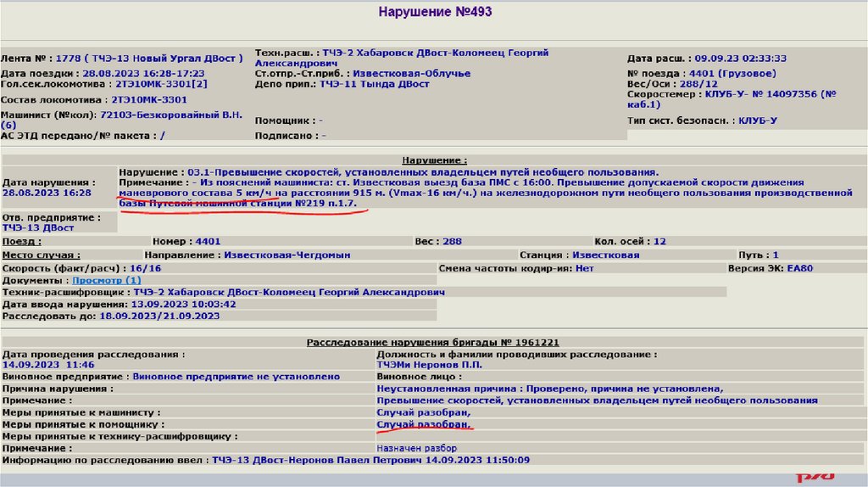The image size is (868, 487).
Task: Click coding frequency change value Нет
Action: 585,268
